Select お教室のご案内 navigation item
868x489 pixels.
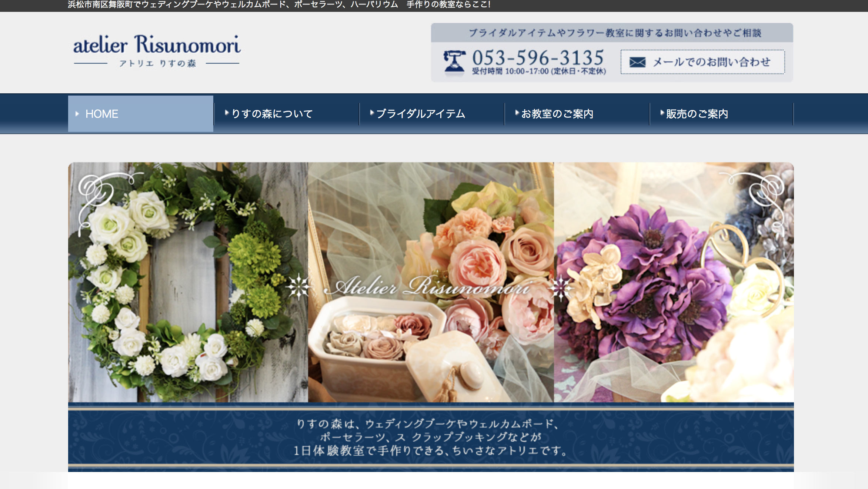[557, 114]
